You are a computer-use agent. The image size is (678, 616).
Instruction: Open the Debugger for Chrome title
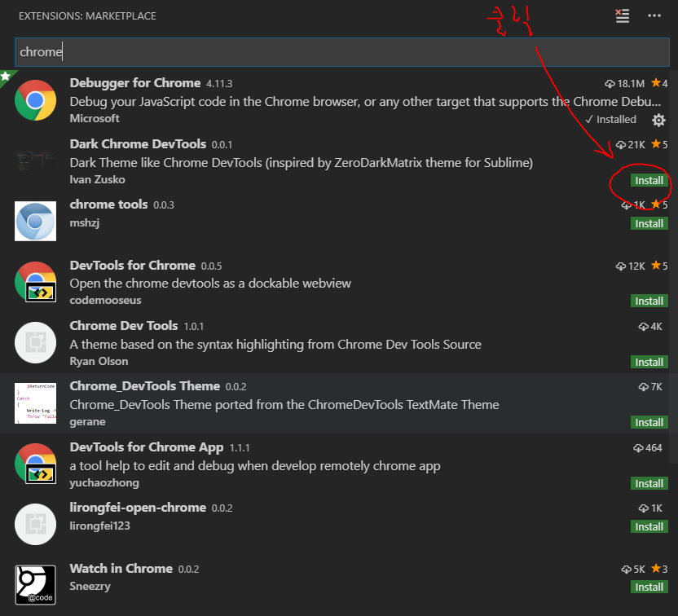point(135,83)
